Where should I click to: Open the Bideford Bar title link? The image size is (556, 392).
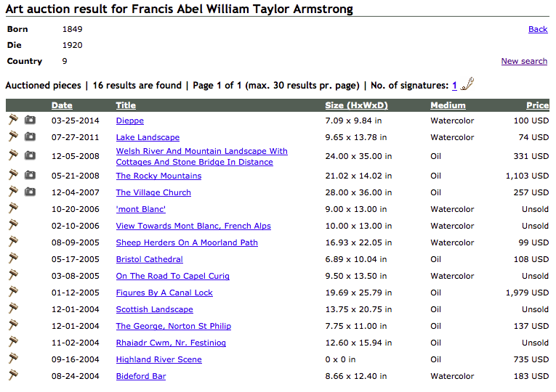coord(141,376)
